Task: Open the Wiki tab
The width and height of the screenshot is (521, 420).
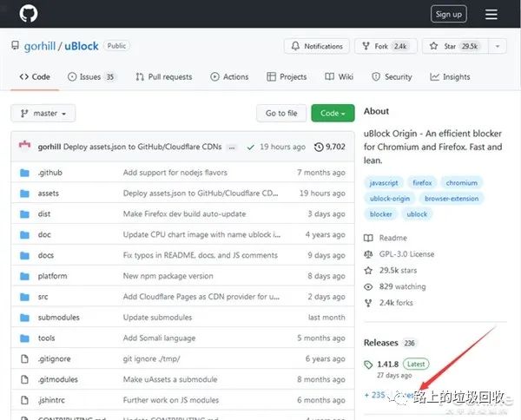Action: pos(339,76)
